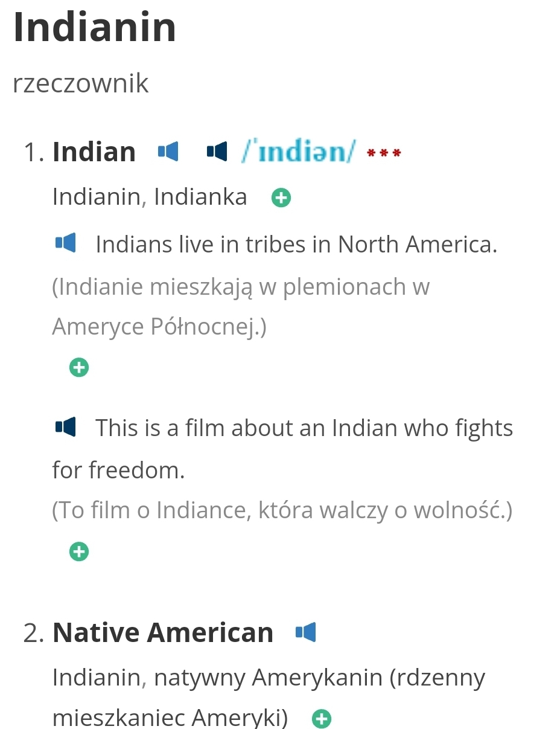
Task: Play audio for "This is a film" sentence
Action: tap(65, 428)
